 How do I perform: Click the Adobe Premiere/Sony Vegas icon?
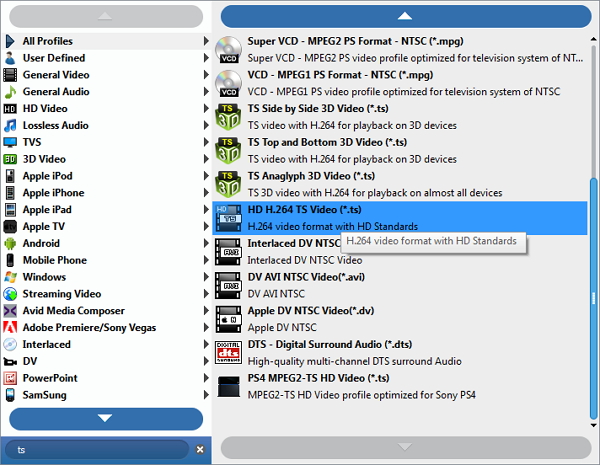point(10,328)
